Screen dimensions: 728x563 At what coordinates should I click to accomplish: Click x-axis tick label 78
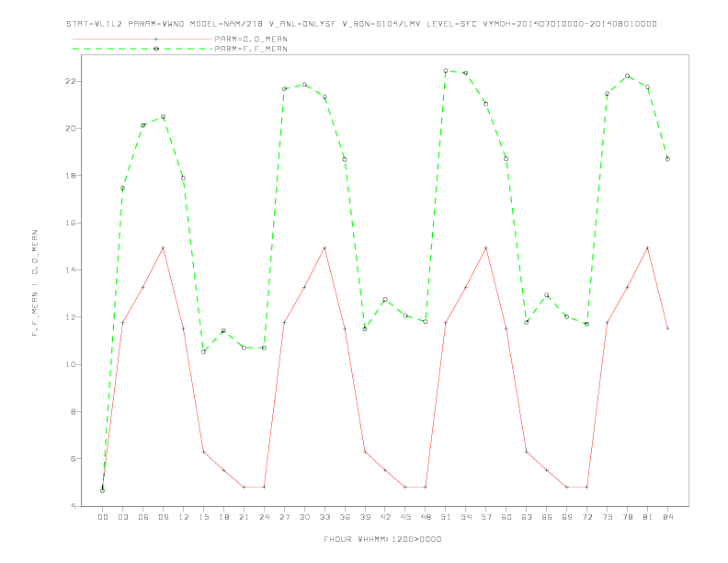click(x=628, y=517)
